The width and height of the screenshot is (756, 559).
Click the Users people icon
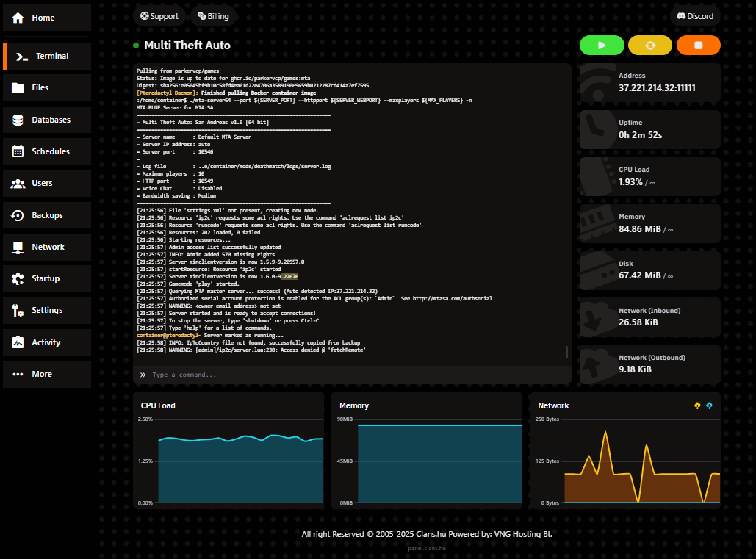coord(18,183)
